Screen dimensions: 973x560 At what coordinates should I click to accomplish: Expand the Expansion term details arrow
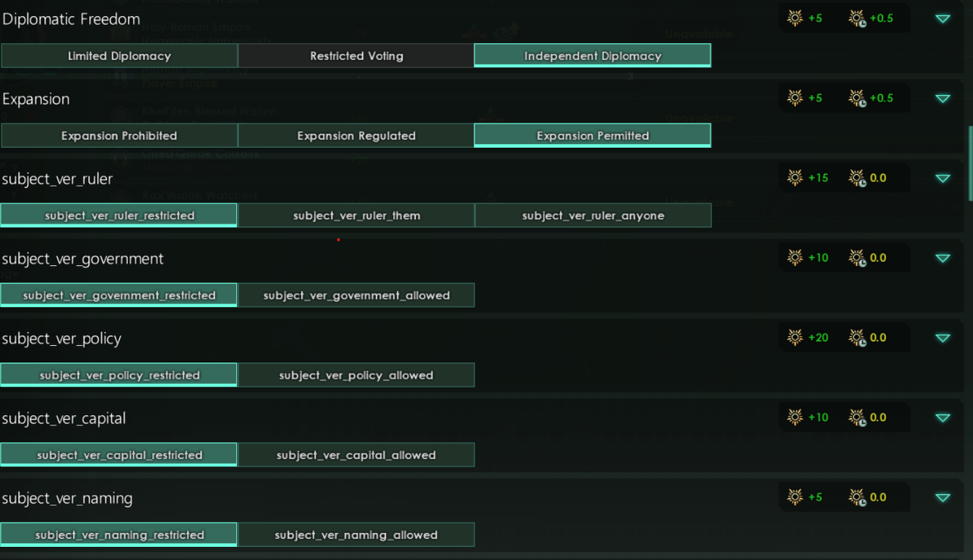point(943,99)
